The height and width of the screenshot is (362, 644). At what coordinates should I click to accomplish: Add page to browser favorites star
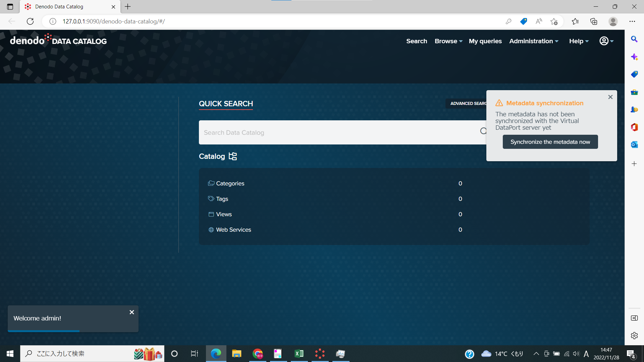click(554, 21)
